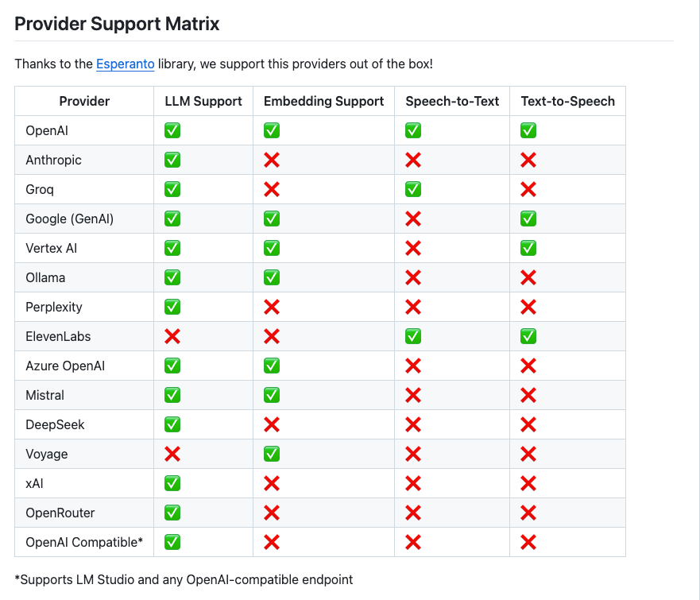The height and width of the screenshot is (600, 700).
Task: Click OpenAI Compatible Text-to-Speech red cross
Action: point(528,543)
